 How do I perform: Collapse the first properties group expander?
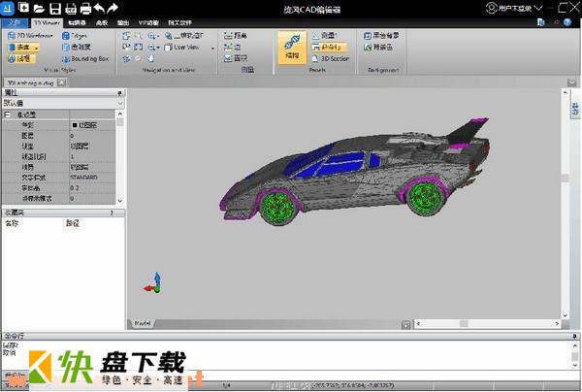pyautogui.click(x=8, y=114)
